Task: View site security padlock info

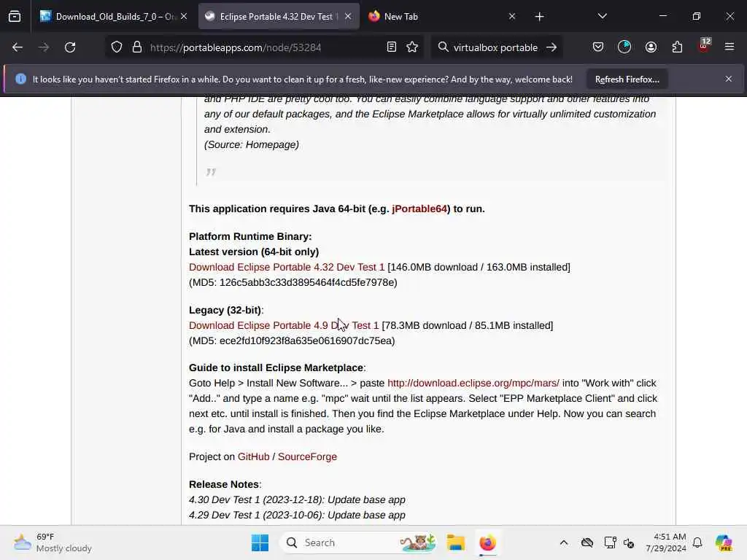Action: (137, 47)
